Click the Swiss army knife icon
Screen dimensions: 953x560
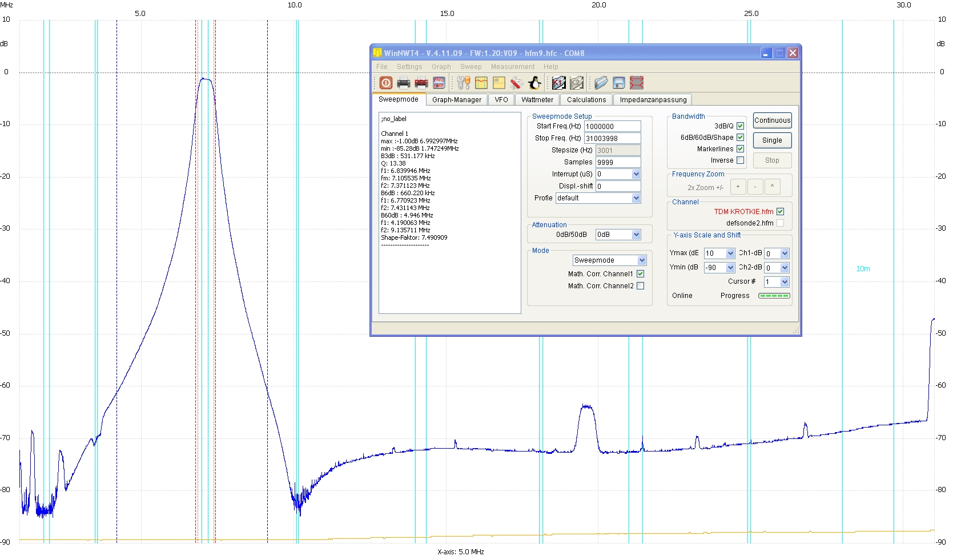(x=517, y=83)
